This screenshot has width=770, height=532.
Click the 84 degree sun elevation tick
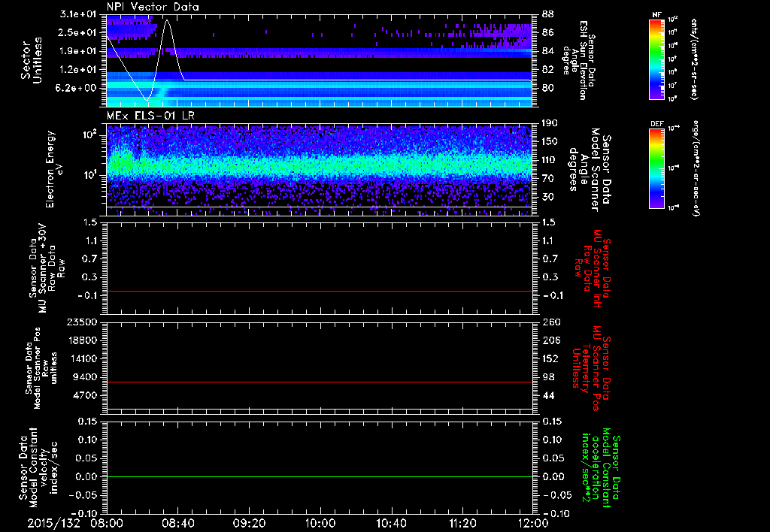point(548,51)
